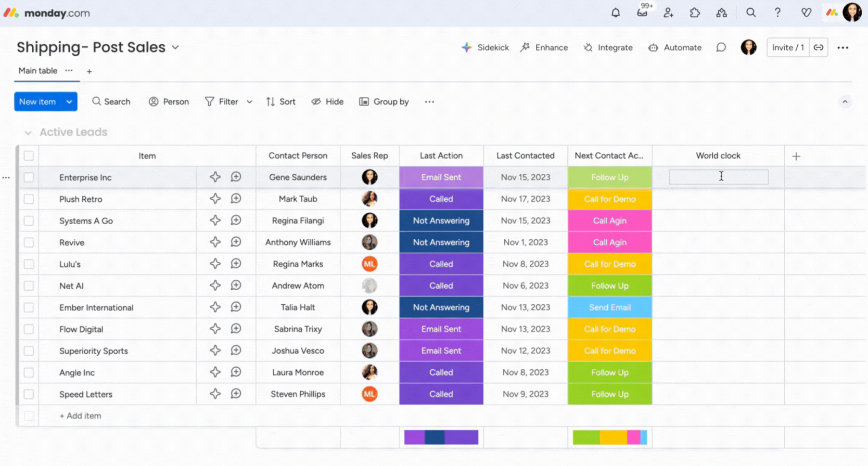Open Last Action status for Enterprise Inc
Viewport: 868px width, 466px height.
441,177
